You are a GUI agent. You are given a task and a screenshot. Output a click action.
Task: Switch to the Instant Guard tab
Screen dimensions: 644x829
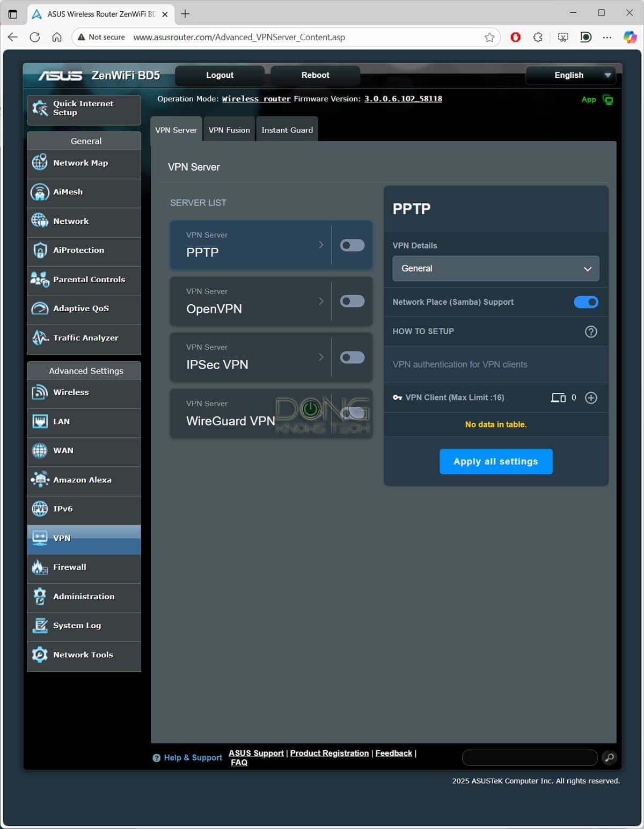coord(287,129)
